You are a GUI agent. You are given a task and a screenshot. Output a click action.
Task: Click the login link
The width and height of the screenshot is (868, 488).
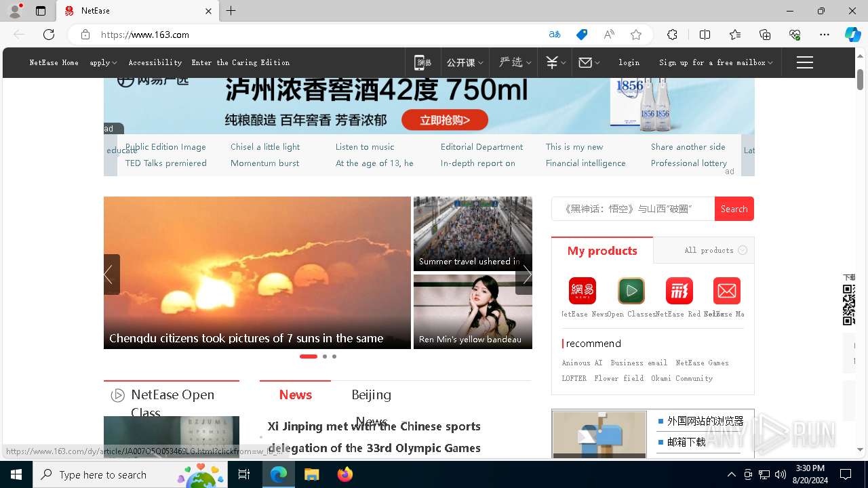tap(629, 62)
